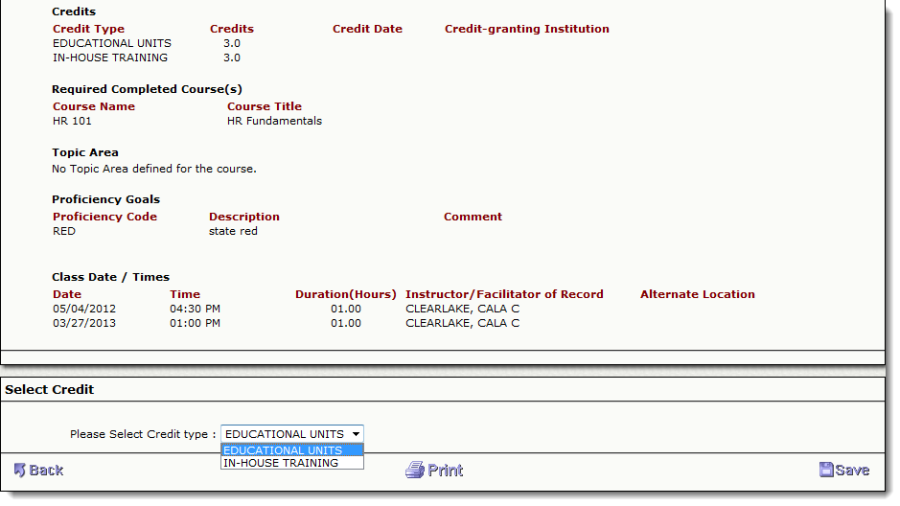This screenshot has height=506, width=900.
Task: Select the HR Fundamentals course title
Action: 274,121
